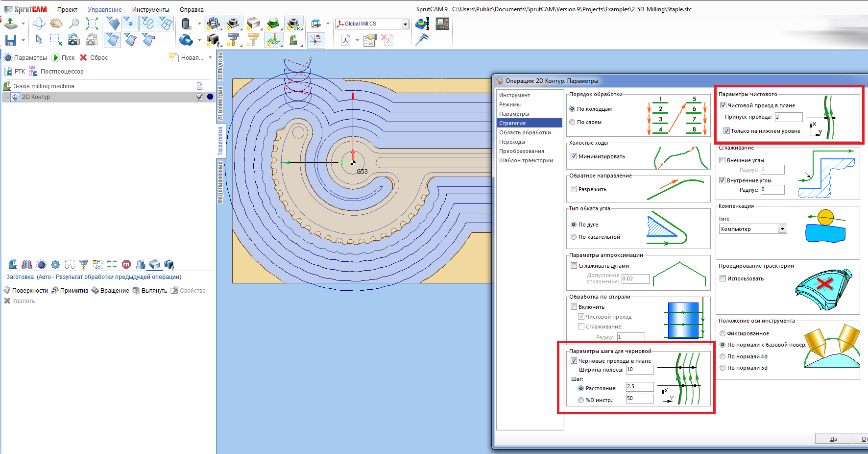Click the Fit to window view icon

pyautogui.click(x=92, y=23)
